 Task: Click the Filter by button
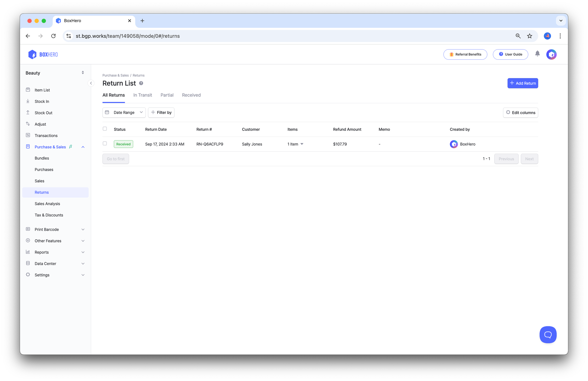point(161,112)
